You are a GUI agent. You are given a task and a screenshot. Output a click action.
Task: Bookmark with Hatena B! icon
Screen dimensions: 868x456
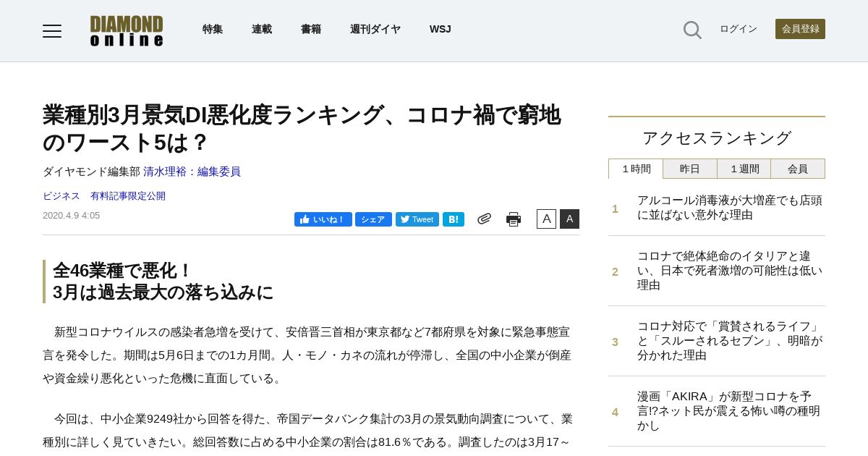click(454, 219)
